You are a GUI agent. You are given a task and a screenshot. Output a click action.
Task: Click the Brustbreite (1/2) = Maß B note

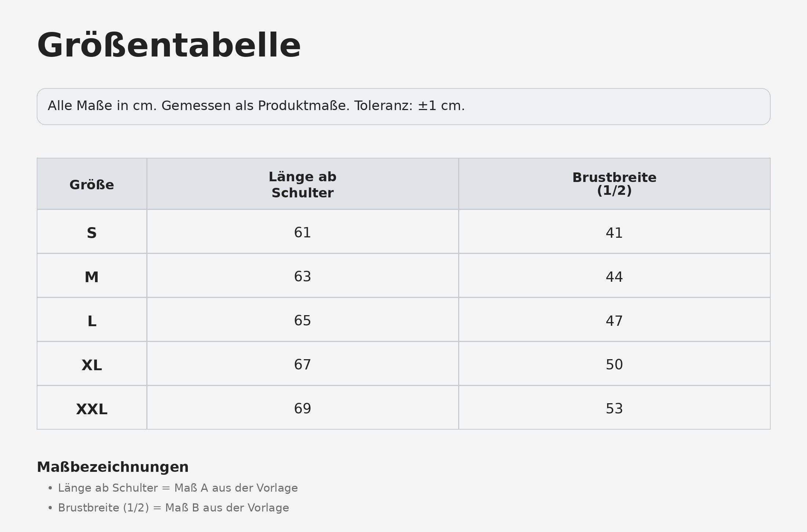[174, 508]
